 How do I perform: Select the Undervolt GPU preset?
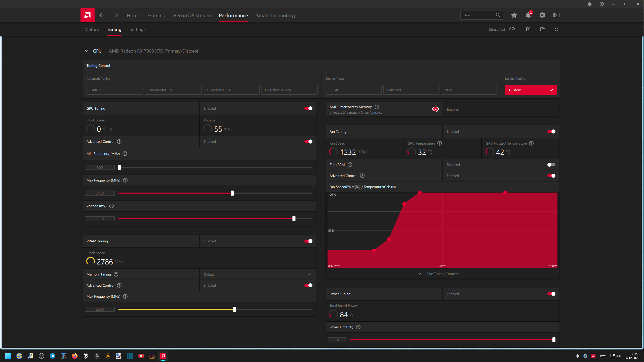173,90
